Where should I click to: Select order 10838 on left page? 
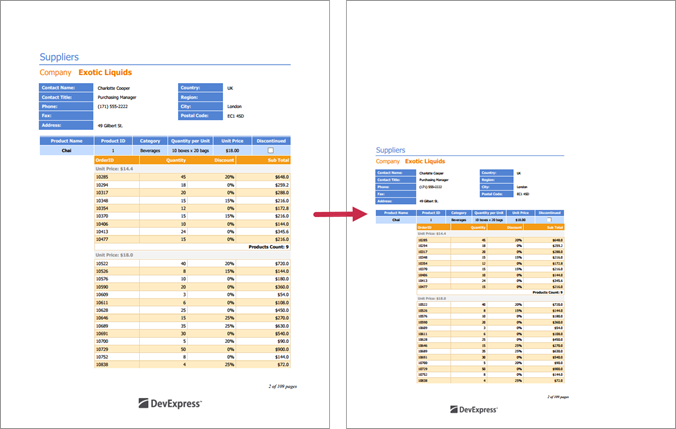pos(102,365)
